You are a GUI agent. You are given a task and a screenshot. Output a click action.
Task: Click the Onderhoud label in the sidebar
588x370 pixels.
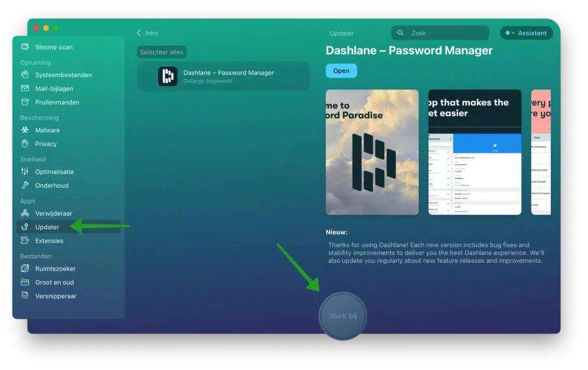[x=52, y=186]
